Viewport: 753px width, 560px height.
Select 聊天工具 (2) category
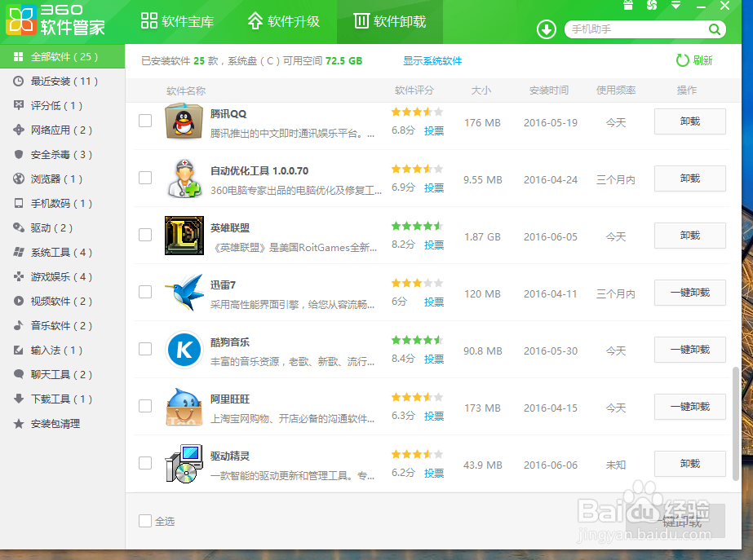coord(63,375)
